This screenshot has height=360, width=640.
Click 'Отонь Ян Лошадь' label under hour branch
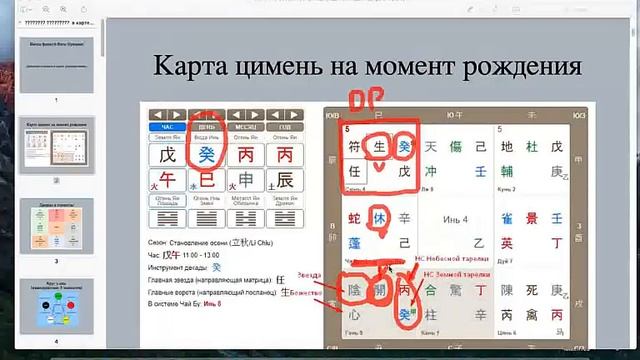click(x=167, y=200)
